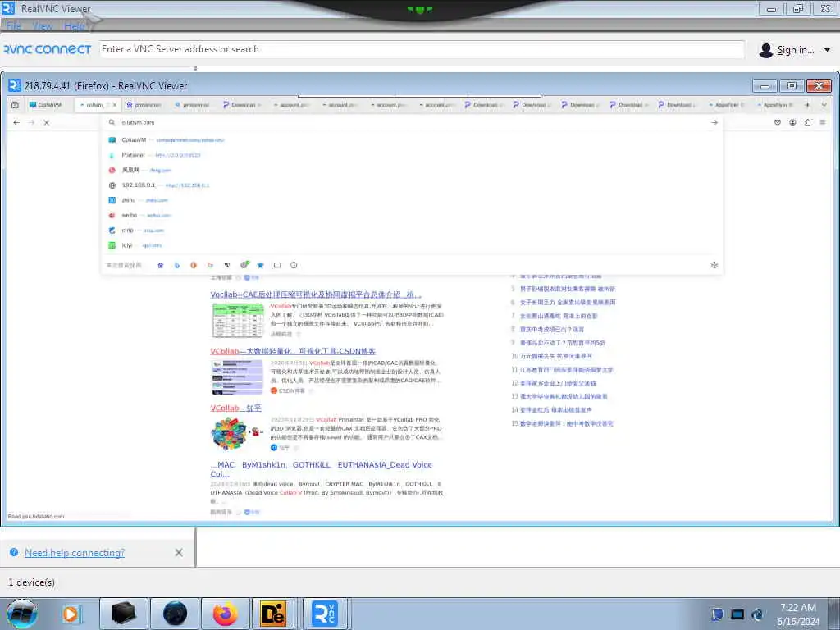The height and width of the screenshot is (630, 840).
Task: Open MAC ByM1shk1n GOTHKILL result link
Action: [321, 469]
